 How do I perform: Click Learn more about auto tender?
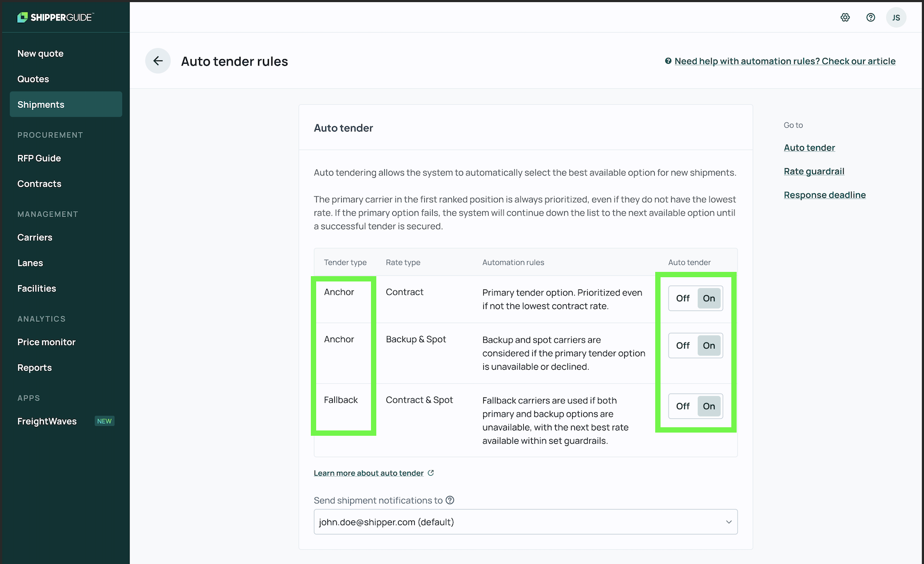pyautogui.click(x=369, y=472)
